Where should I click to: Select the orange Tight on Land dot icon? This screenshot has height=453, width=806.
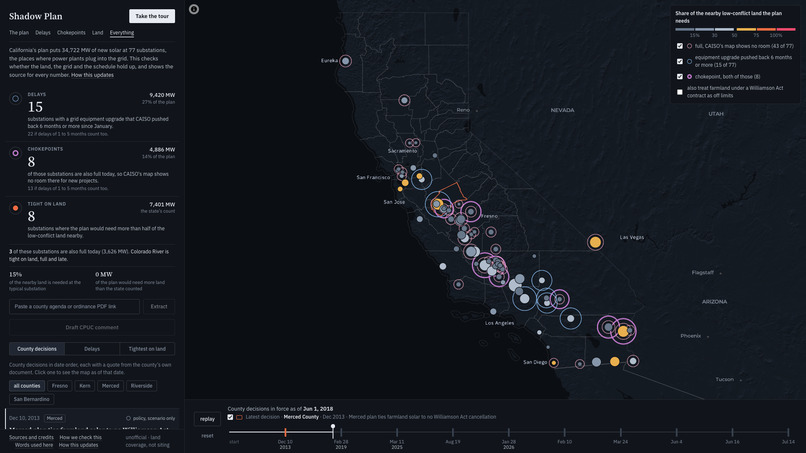point(15,208)
